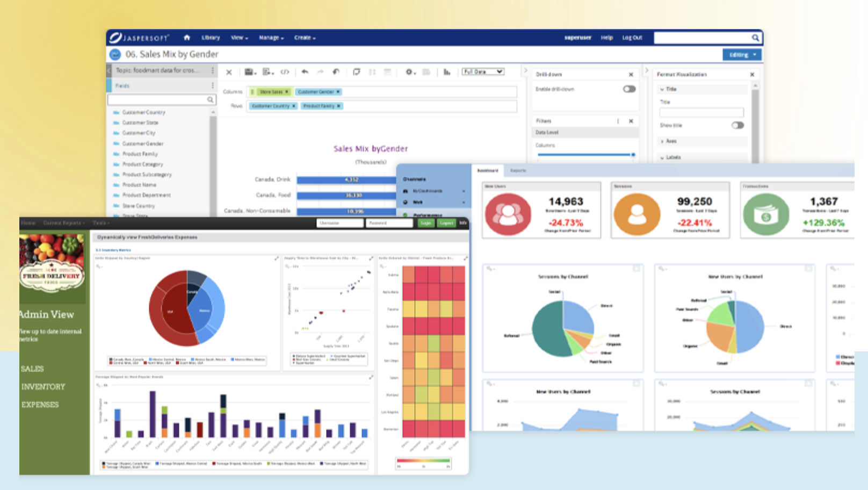Close the Format Visualization panel
The image size is (868, 490).
[x=752, y=75]
